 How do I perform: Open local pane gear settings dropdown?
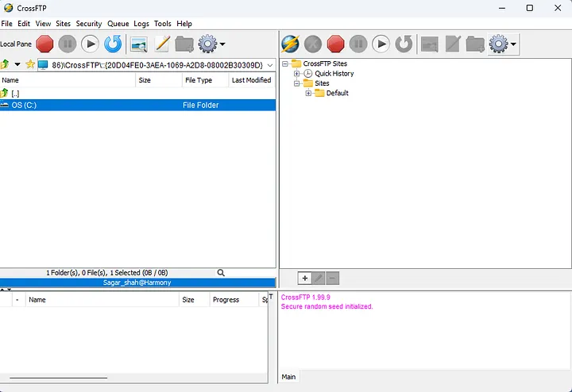click(211, 44)
